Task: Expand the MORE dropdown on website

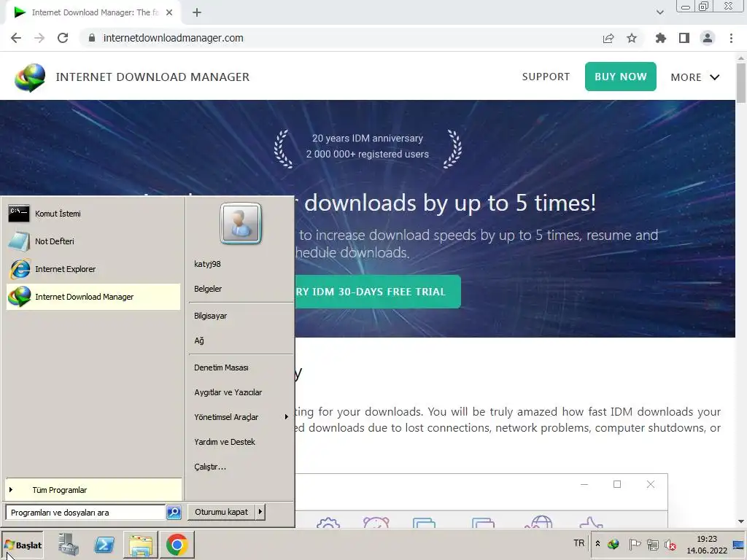Action: (x=695, y=77)
